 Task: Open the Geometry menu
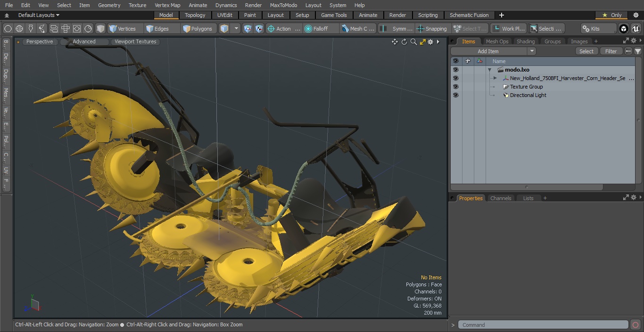[109, 5]
